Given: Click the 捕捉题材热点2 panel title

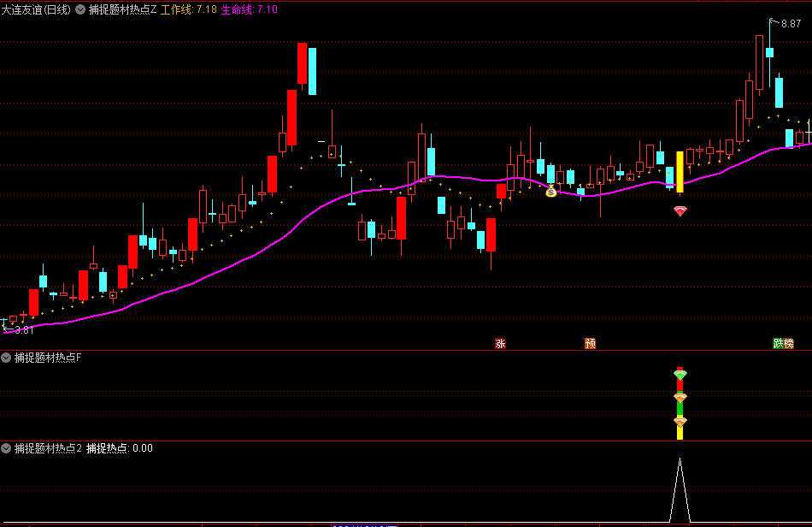Looking at the screenshot, I should (x=48, y=448).
